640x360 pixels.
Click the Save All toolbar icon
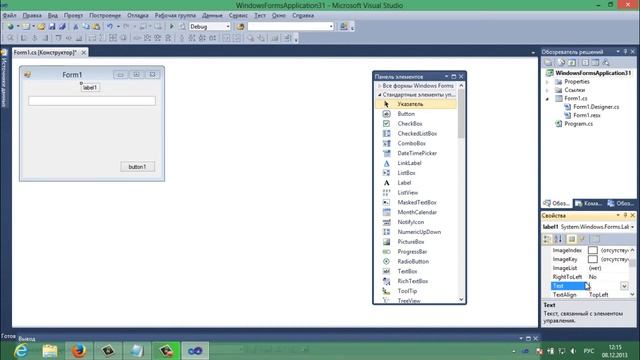click(62, 27)
